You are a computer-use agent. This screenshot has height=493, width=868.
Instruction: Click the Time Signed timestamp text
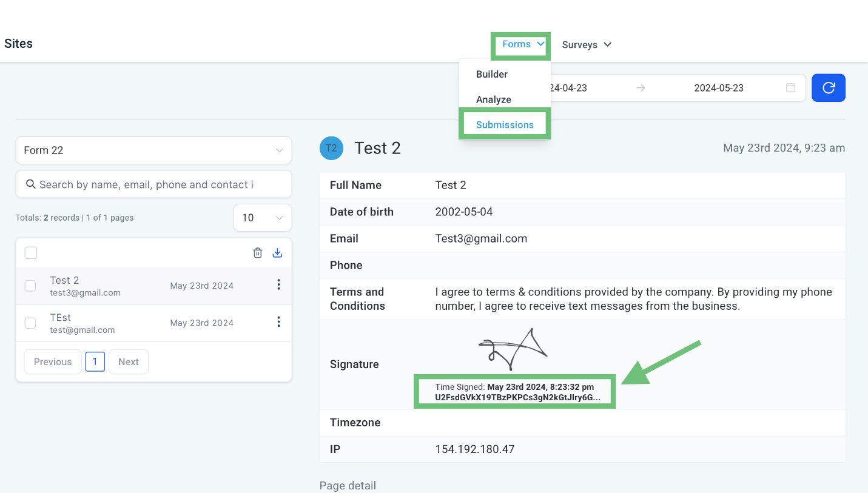tap(514, 387)
